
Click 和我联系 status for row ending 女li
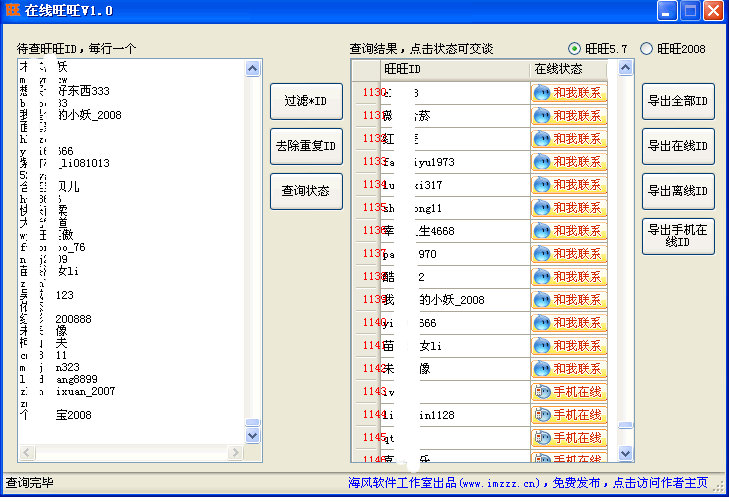pyautogui.click(x=569, y=346)
